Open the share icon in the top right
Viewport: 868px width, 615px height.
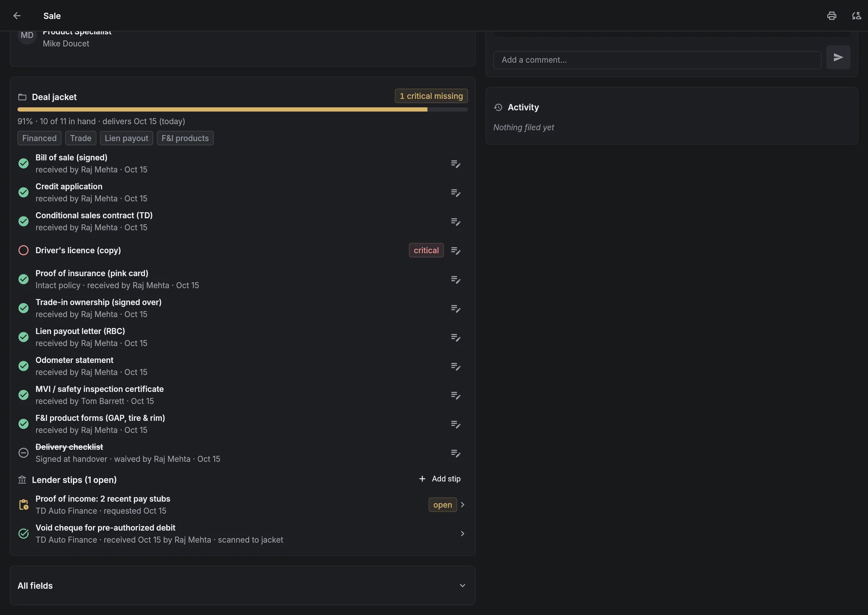pyautogui.click(x=856, y=16)
